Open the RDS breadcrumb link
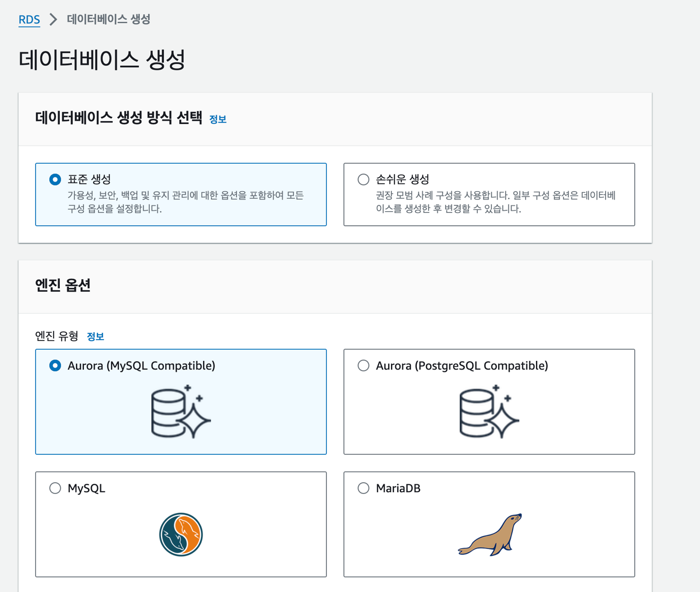Screen dimensions: 700x592 point(29,19)
